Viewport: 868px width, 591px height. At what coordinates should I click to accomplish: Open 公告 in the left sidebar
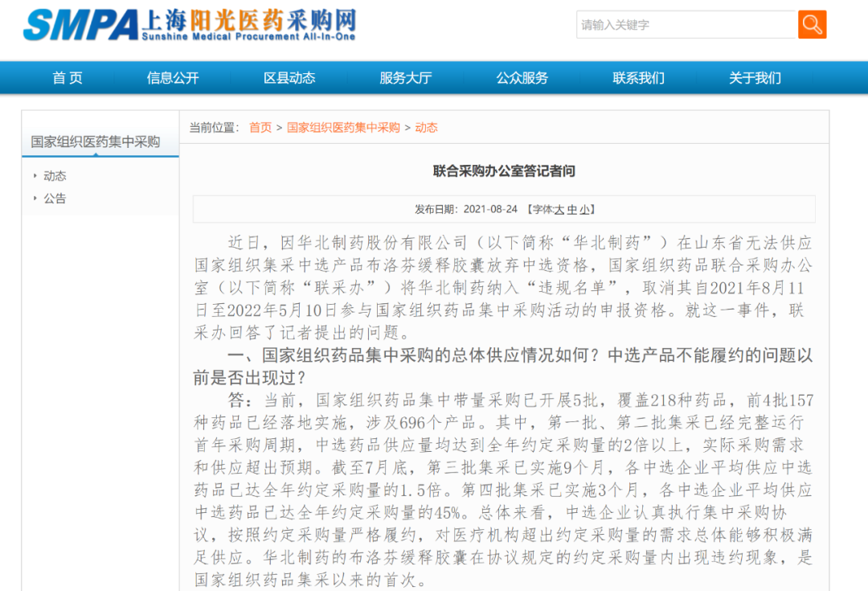pos(55,199)
